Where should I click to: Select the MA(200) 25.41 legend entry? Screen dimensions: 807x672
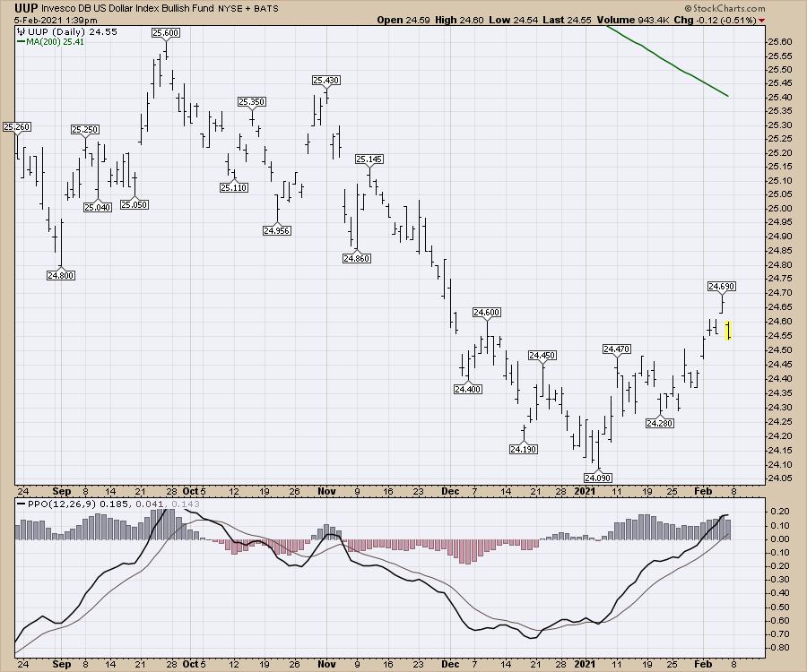[45, 40]
